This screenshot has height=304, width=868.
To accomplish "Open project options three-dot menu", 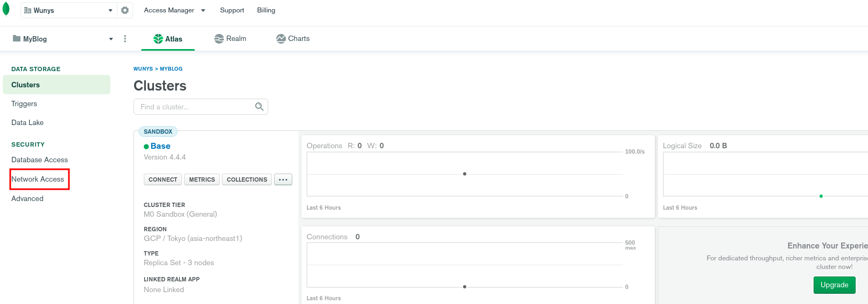I will pyautogui.click(x=125, y=39).
